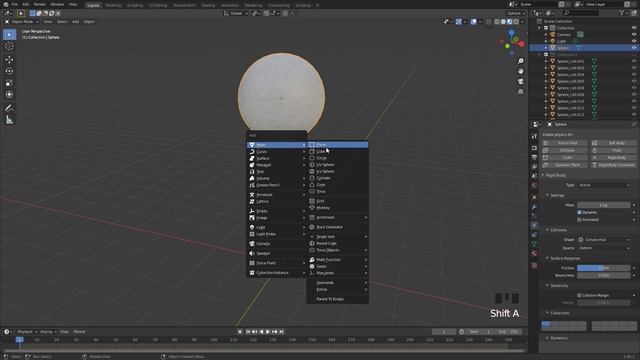Select the Move tool in left toolbar
The height and width of the screenshot is (360, 640).
[x=9, y=60]
